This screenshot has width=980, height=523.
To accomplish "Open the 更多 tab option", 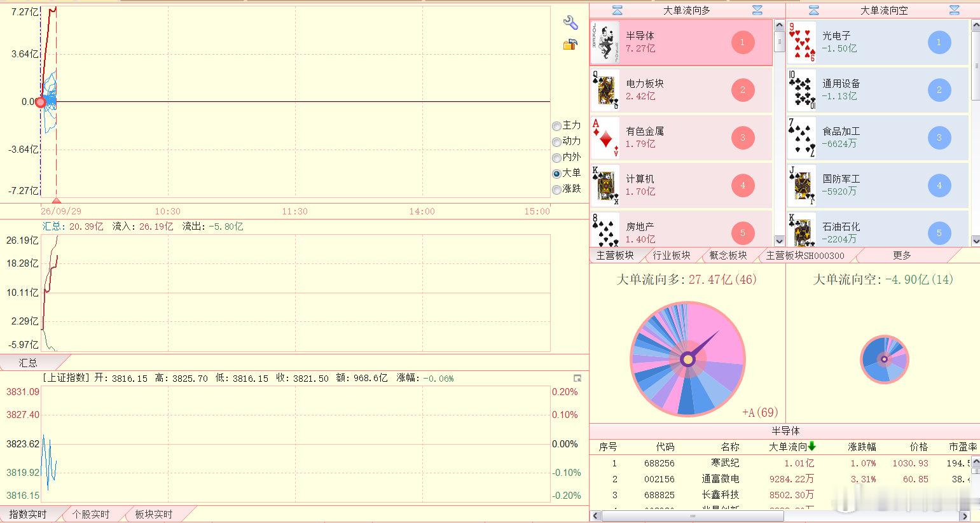I will pyautogui.click(x=902, y=255).
